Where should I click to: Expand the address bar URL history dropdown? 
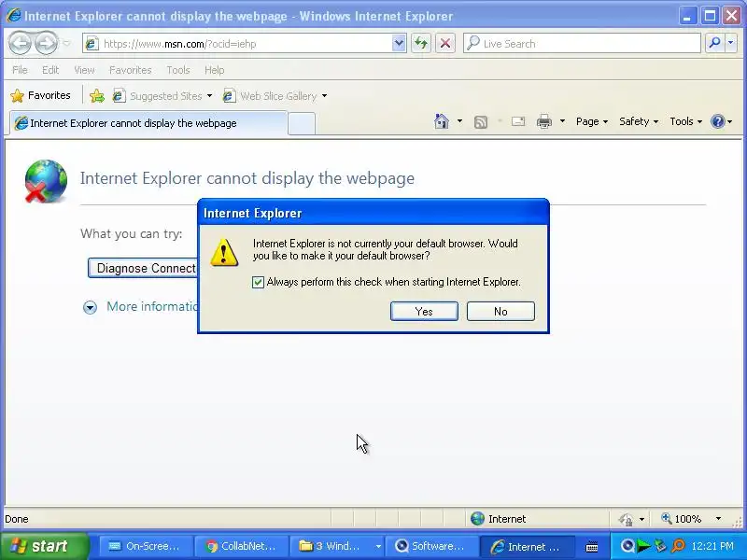pyautogui.click(x=399, y=43)
